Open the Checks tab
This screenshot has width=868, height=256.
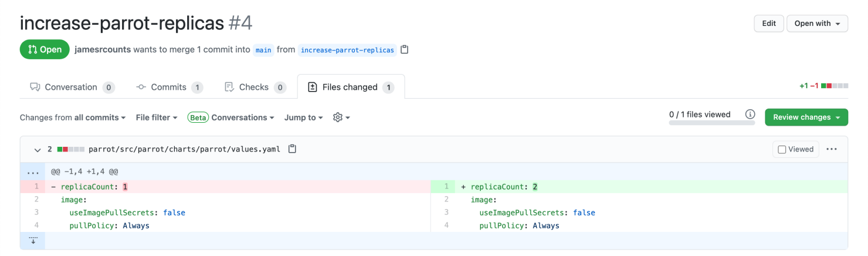(255, 87)
